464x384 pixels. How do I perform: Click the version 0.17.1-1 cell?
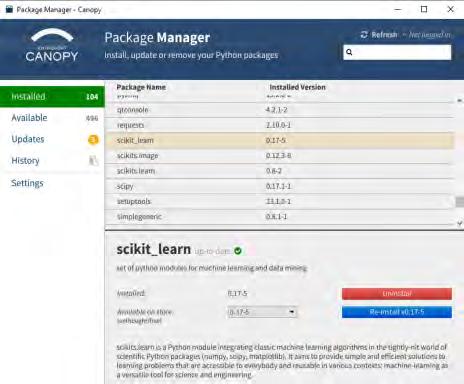pos(278,186)
